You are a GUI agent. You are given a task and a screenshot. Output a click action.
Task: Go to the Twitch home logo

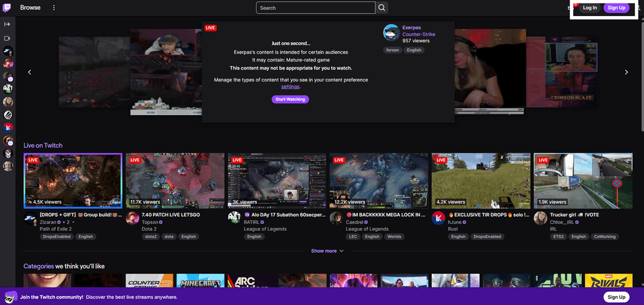point(7,7)
